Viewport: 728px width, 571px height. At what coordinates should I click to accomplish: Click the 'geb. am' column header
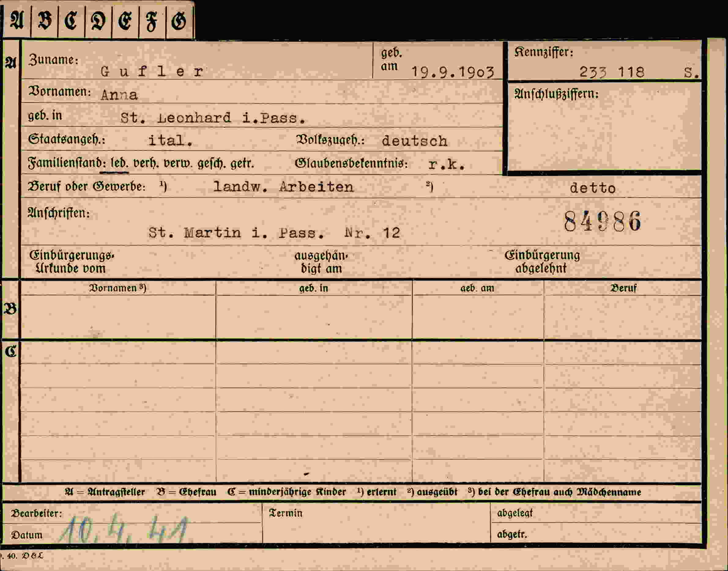click(x=477, y=288)
